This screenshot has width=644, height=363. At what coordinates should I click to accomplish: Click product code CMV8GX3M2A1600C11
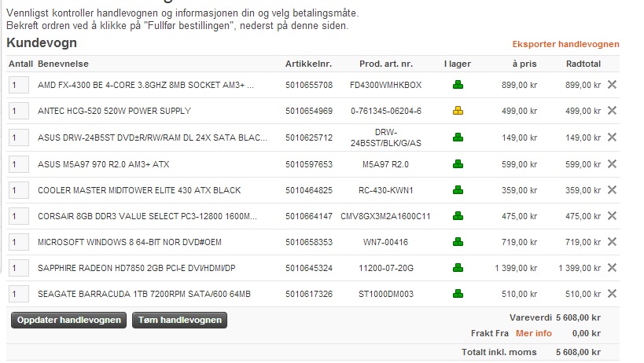[x=385, y=216]
